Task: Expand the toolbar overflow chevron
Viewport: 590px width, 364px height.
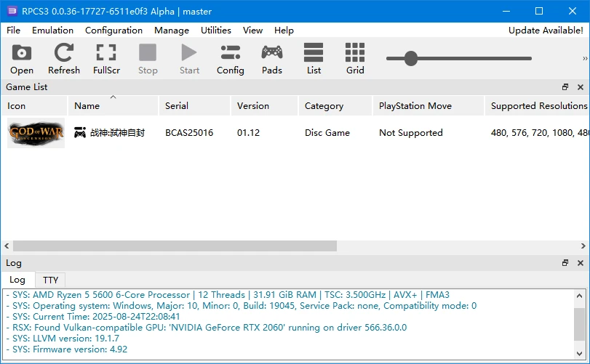Action: 585,59
